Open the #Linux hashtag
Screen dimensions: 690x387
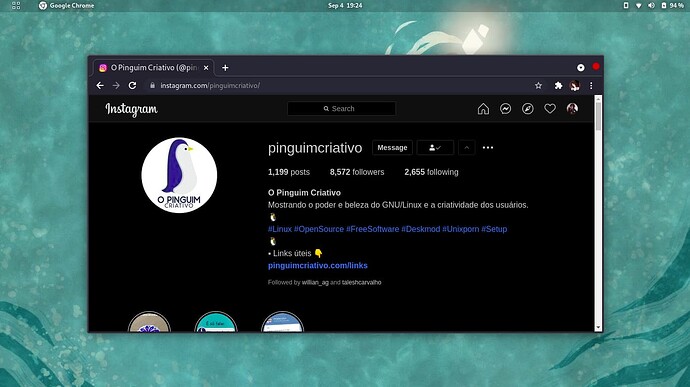(x=280, y=229)
